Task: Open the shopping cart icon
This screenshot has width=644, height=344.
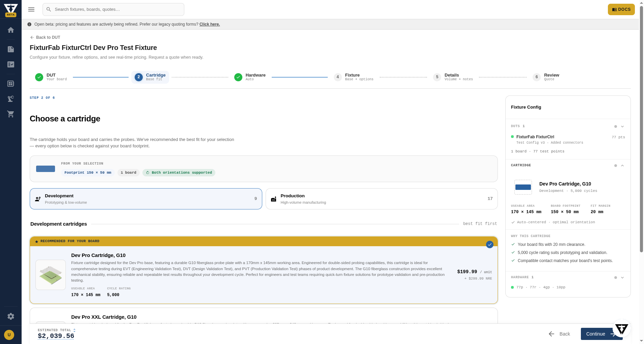Action: click(11, 114)
